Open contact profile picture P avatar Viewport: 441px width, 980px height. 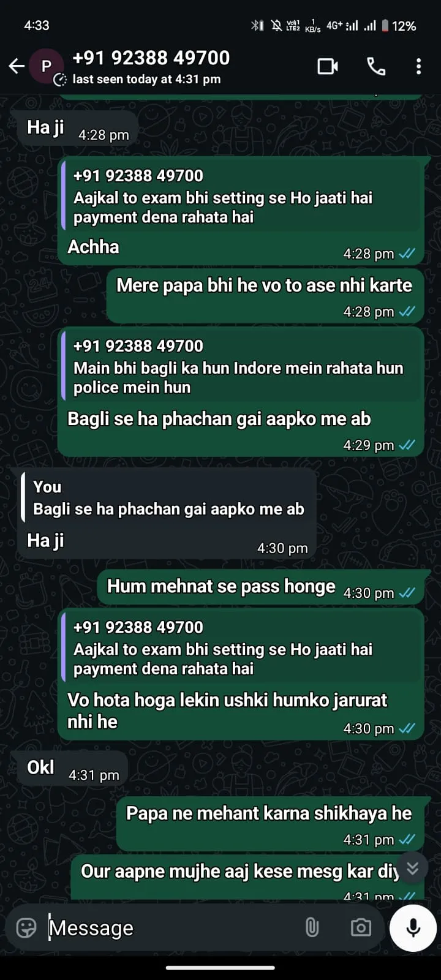pos(46,66)
